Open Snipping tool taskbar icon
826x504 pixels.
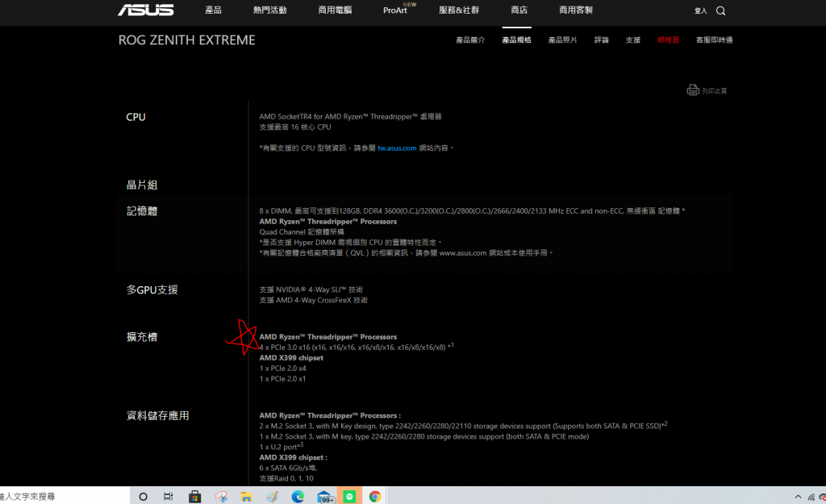221,496
